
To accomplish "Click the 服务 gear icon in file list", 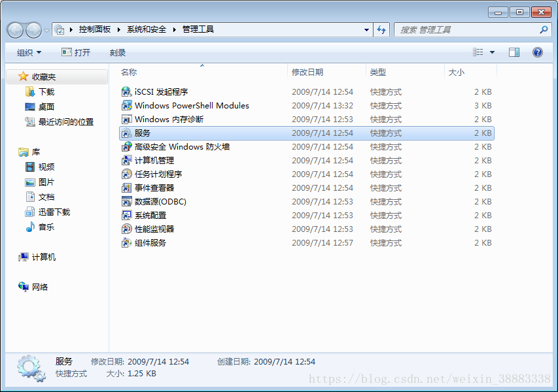I will (126, 133).
